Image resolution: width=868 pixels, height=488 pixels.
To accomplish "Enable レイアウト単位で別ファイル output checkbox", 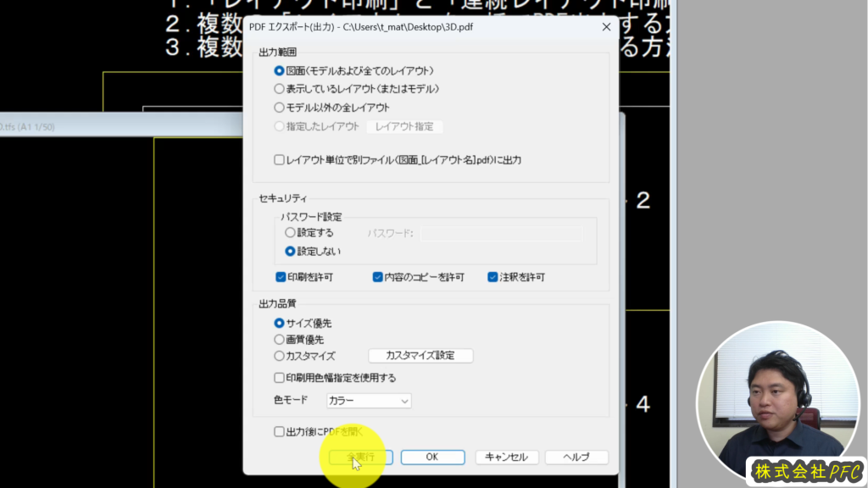I will 279,159.
